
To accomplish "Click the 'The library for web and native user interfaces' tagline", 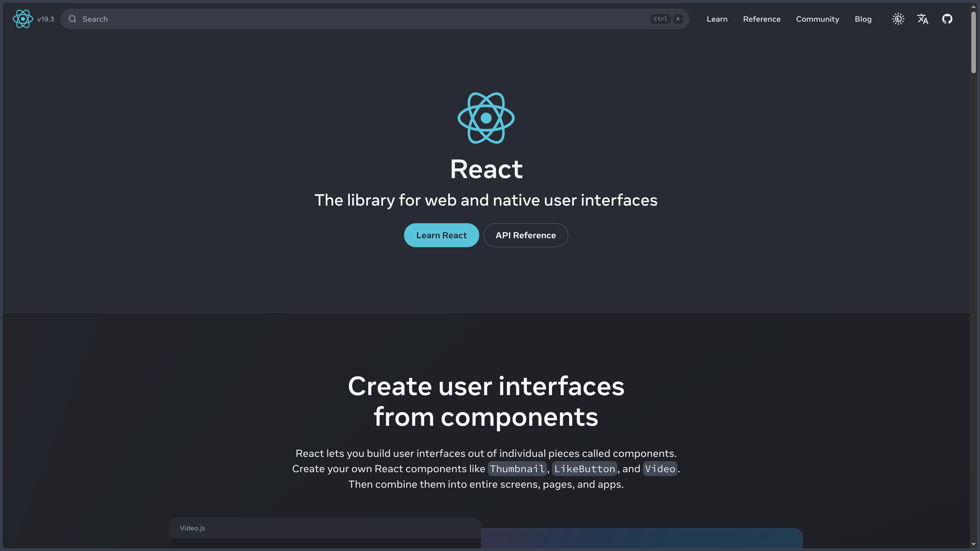I will [x=486, y=200].
